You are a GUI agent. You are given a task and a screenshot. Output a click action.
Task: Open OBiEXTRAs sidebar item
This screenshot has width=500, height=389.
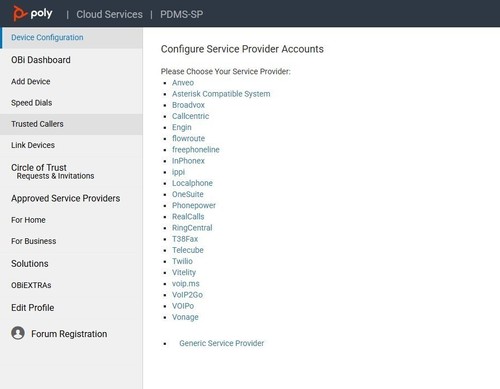coord(31,285)
